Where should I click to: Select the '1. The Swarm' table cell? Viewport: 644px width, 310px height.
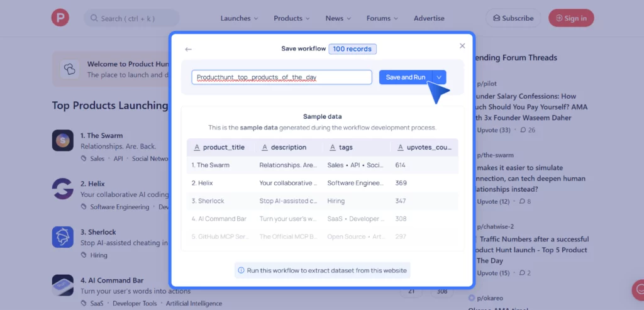point(221,165)
